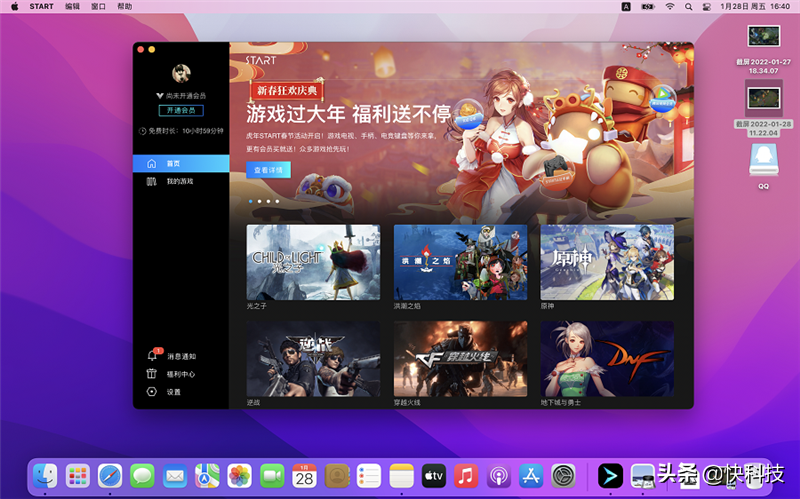Open 福利中心 gift icon in sidebar

coord(152,374)
